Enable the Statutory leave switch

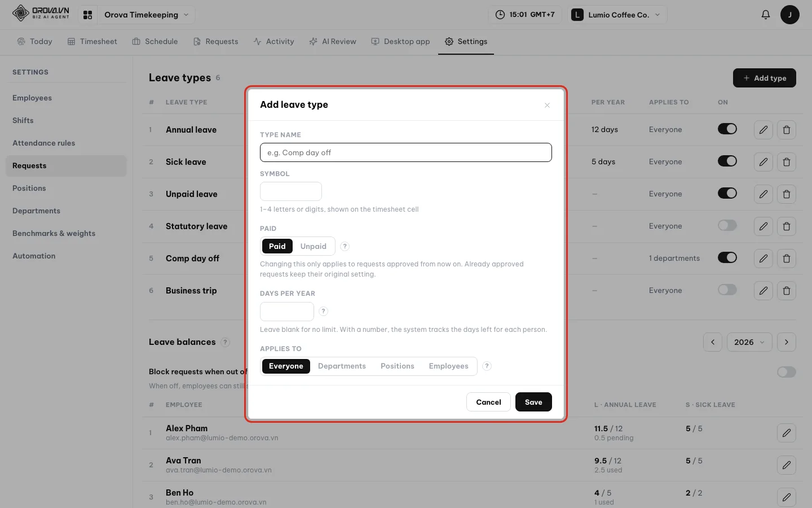pos(727,226)
